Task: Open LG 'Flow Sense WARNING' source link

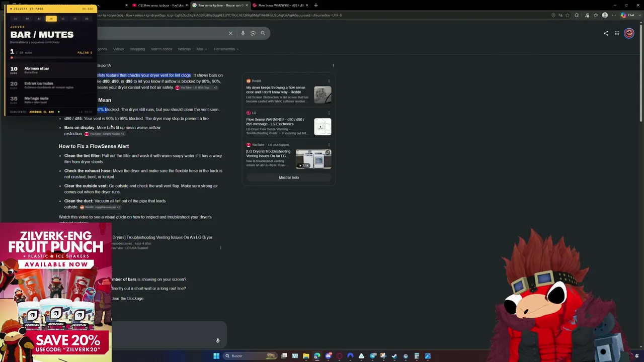Action: [276, 122]
